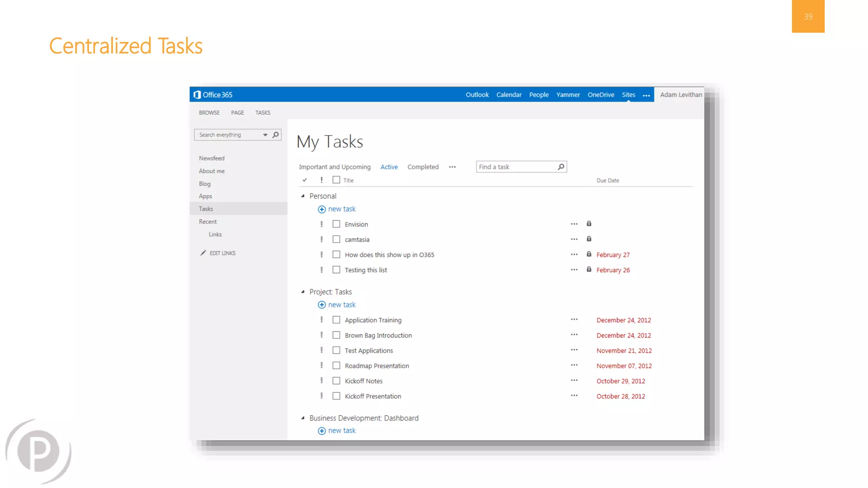Open the PAGE ribbon tab
The width and height of the screenshot is (868, 488).
coord(237,113)
